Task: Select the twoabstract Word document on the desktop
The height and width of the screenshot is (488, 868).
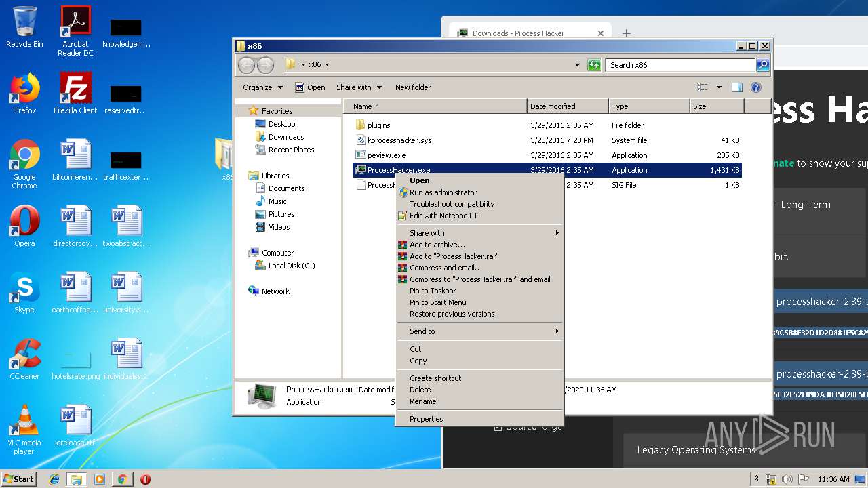Action: (126, 226)
